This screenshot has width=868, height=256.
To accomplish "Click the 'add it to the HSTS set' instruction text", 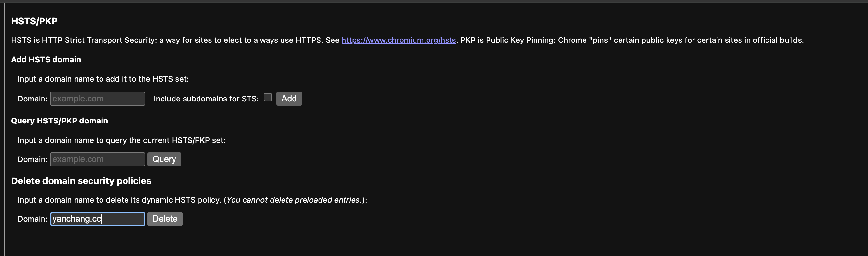I will pyautogui.click(x=103, y=79).
